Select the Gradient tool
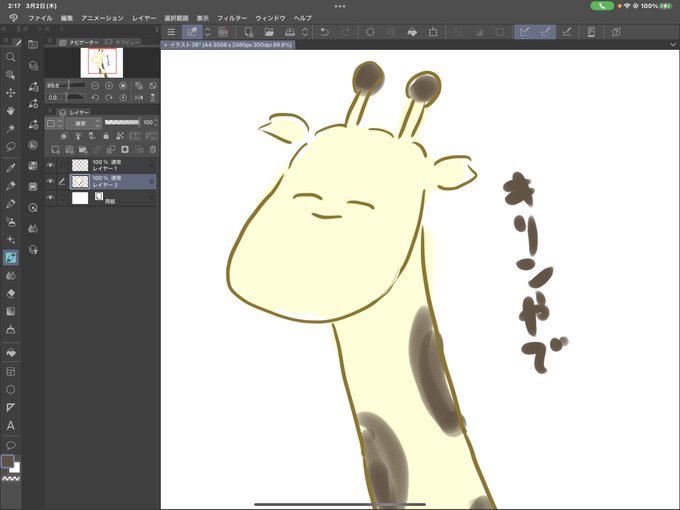 (11, 311)
